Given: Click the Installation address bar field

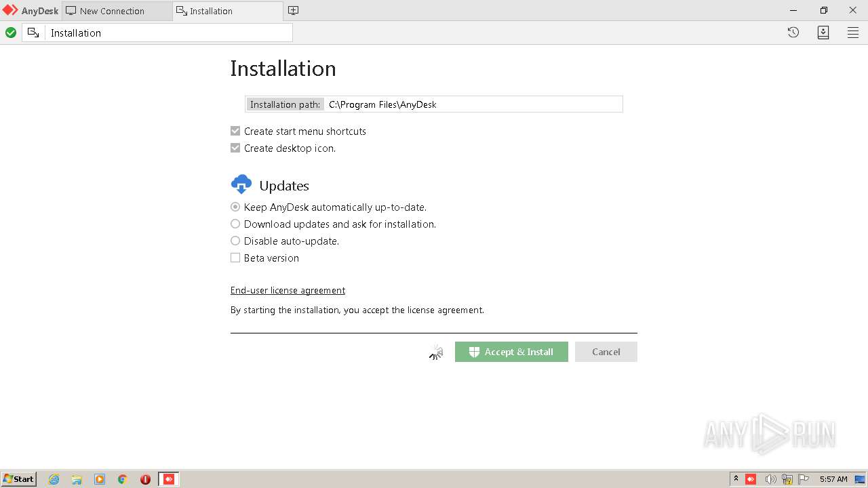Looking at the screenshot, I should 170,33.
